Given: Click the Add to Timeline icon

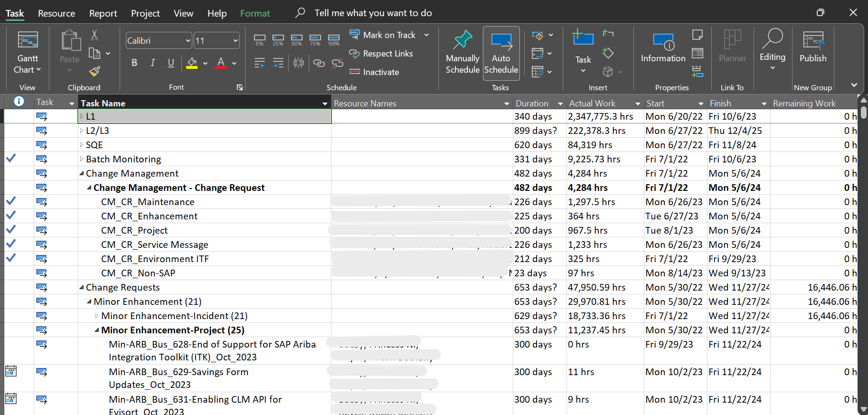Looking at the screenshot, I should pyautogui.click(x=698, y=72).
